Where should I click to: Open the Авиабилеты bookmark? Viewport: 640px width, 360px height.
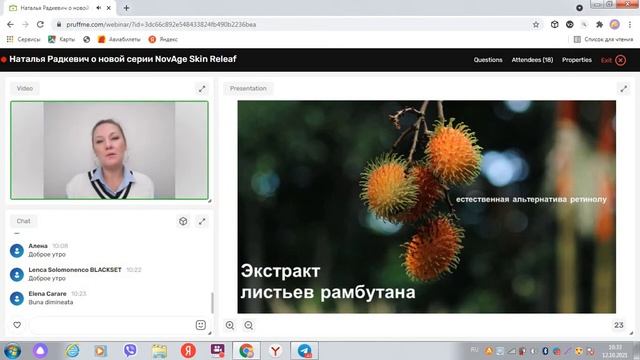[x=119, y=39]
